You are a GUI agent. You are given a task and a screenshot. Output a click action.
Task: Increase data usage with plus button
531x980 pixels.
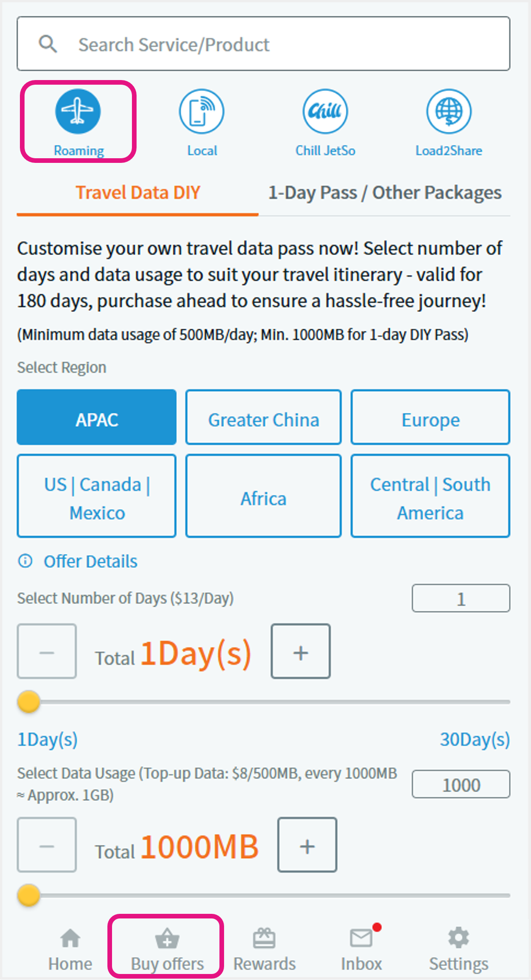click(x=307, y=845)
